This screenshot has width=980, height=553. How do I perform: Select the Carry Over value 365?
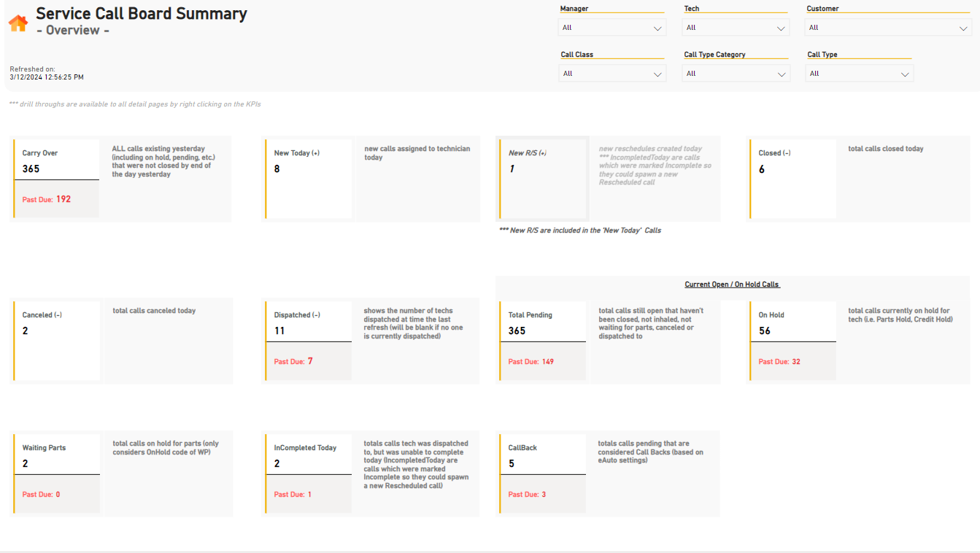31,169
